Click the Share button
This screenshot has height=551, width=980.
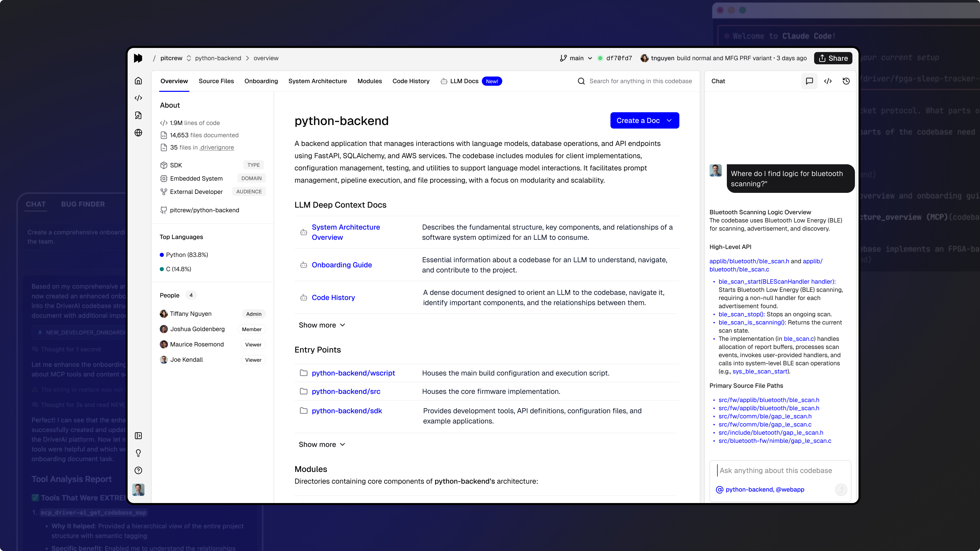pyautogui.click(x=833, y=58)
